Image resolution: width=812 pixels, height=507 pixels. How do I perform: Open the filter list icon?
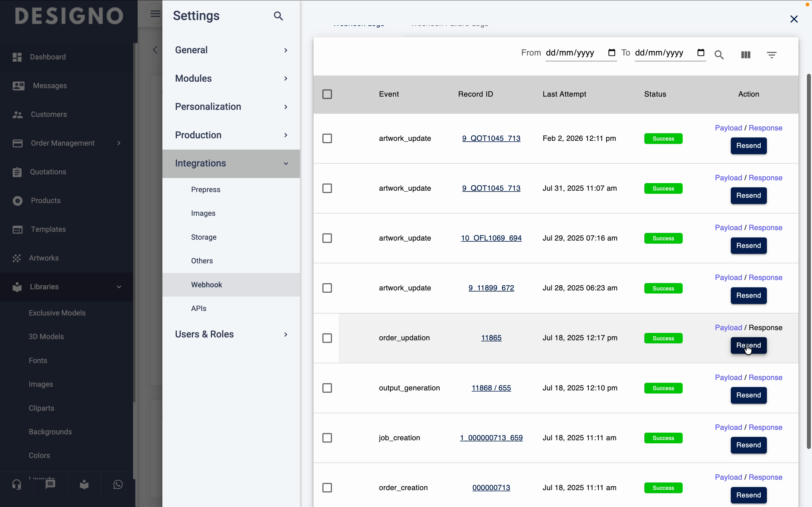tap(771, 55)
